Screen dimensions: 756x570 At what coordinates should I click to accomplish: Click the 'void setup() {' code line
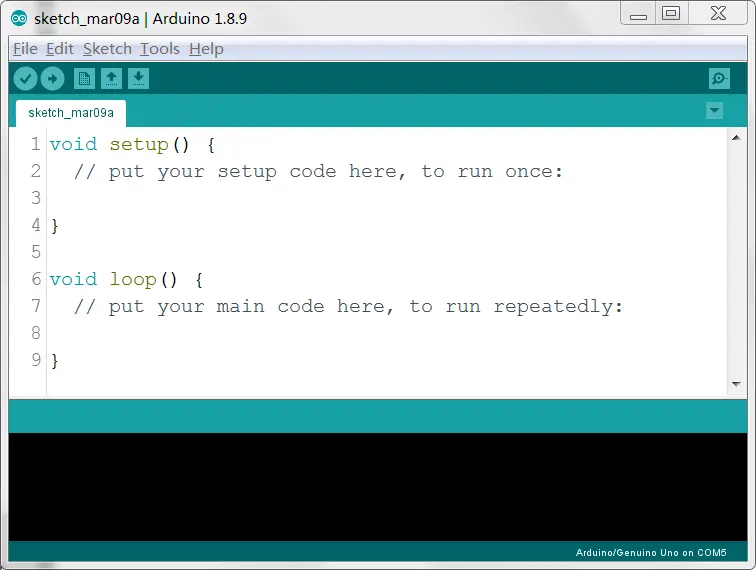[x=132, y=145]
